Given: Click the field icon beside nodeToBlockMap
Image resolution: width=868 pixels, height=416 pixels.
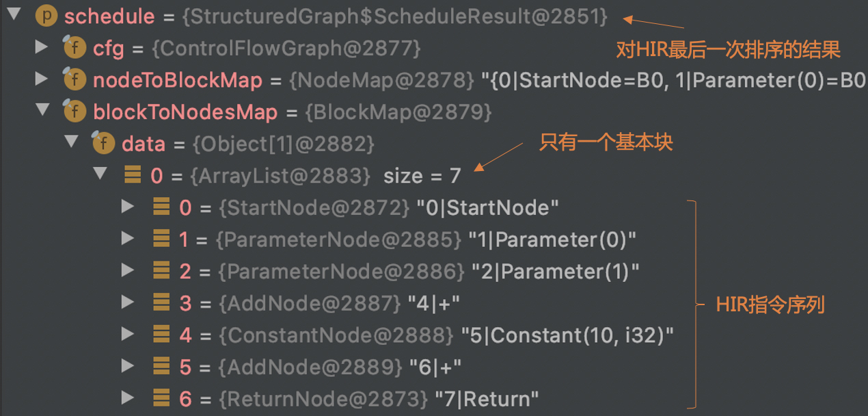Looking at the screenshot, I should point(74,80).
